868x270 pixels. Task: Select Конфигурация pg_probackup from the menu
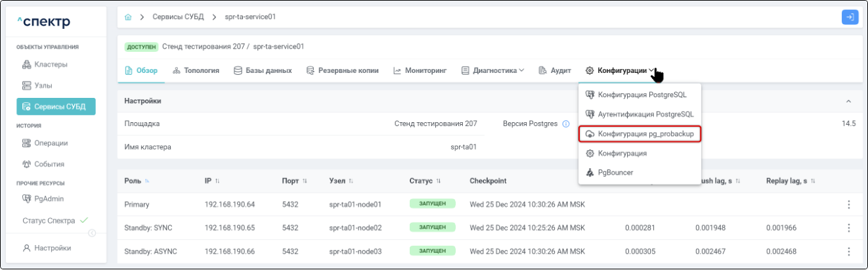(640, 134)
